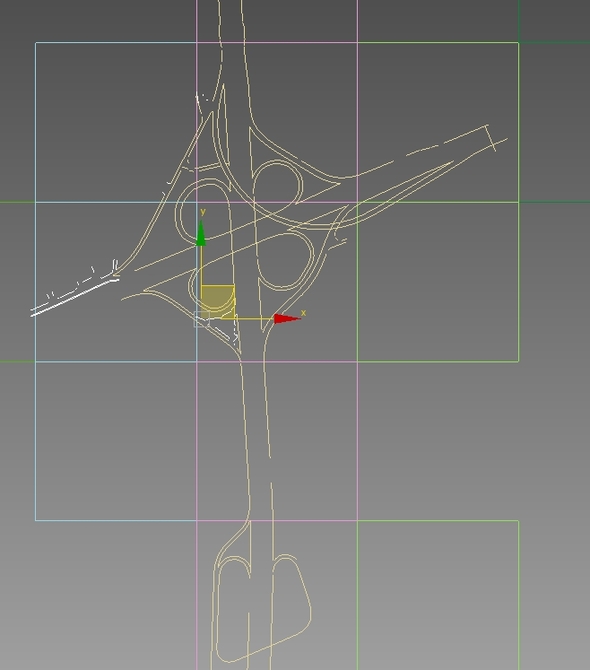The height and width of the screenshot is (670, 590).
Task: Click the green Y-axis arrow of move gizmo
Action: [201, 234]
